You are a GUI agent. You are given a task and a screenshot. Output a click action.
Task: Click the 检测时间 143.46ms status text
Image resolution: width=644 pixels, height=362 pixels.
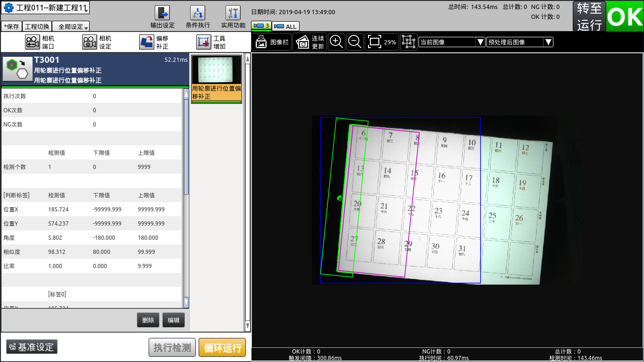576,358
